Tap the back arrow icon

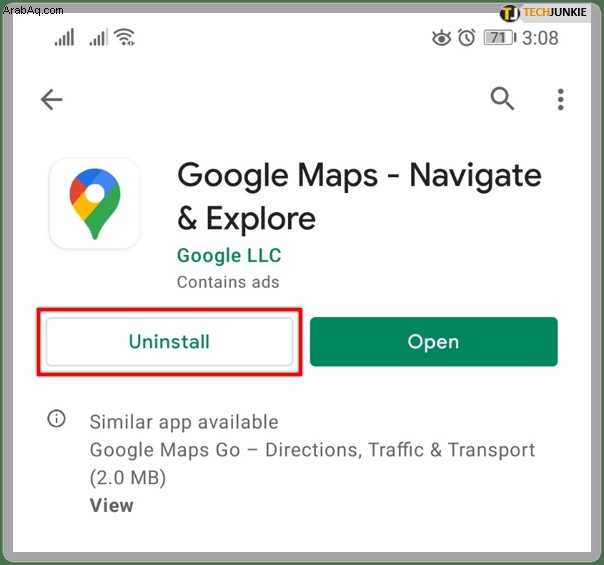click(51, 99)
